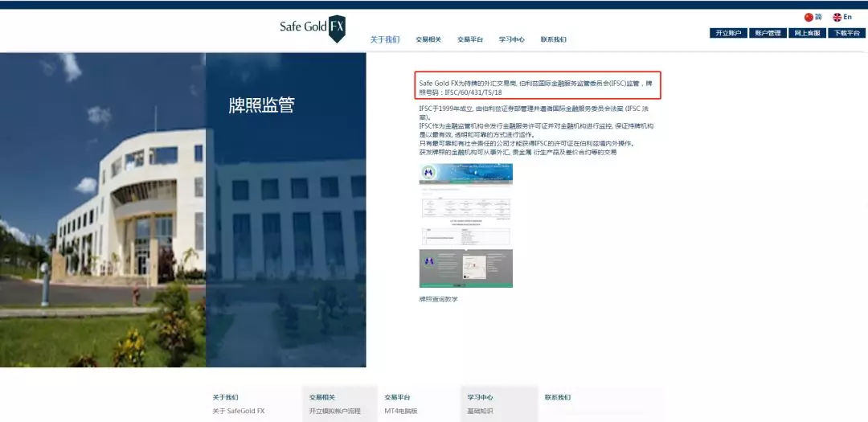
Task: Click the 牌照监管 banner heading
Action: point(261,105)
